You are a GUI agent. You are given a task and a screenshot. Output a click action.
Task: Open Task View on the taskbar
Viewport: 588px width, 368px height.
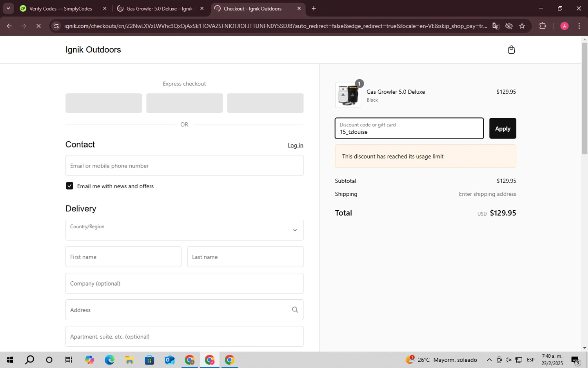69,360
